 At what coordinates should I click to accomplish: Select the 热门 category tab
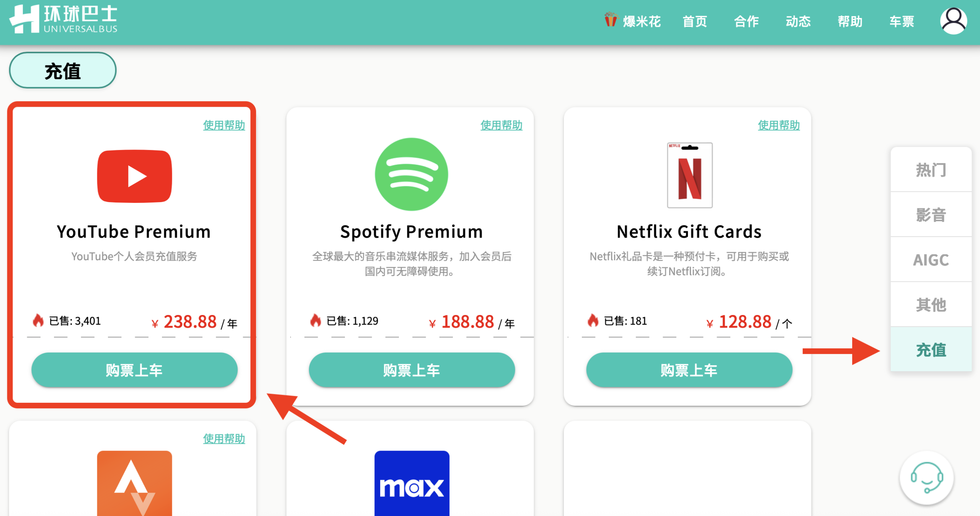(x=931, y=170)
